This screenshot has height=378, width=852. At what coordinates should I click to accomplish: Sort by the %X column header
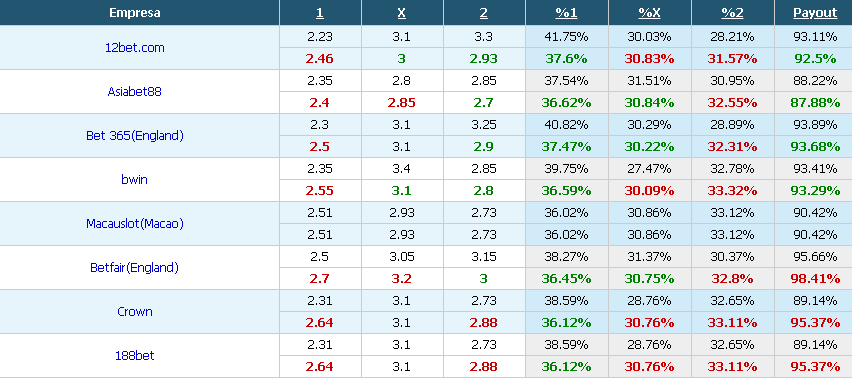pos(649,13)
